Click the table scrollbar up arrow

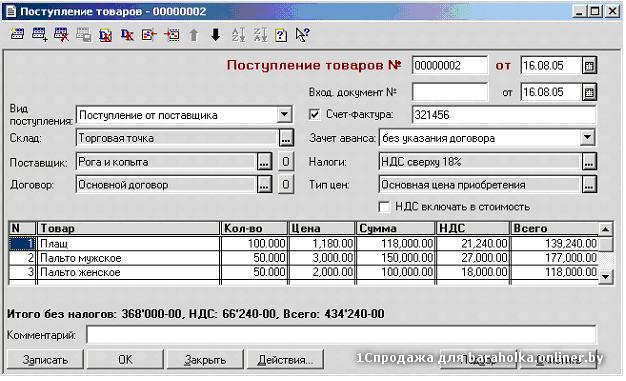[606, 229]
